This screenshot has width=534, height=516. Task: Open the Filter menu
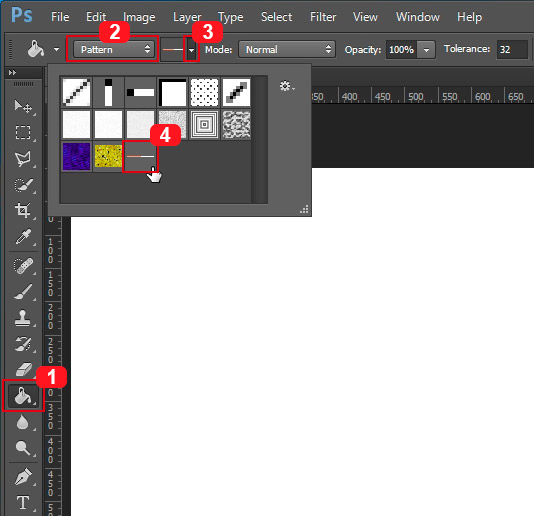323,17
